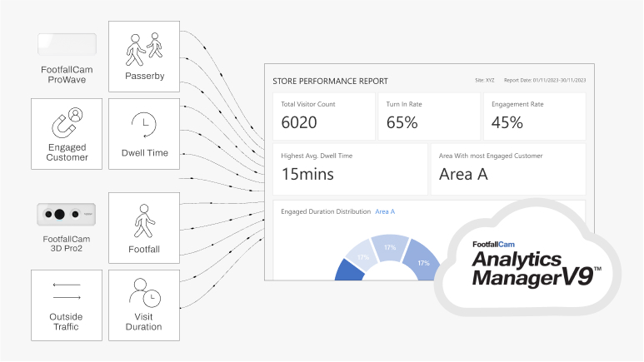Image resolution: width=644 pixels, height=362 pixels.
Task: Click the Report Date 01/11/2023-30/11/2023 text
Action: (545, 81)
